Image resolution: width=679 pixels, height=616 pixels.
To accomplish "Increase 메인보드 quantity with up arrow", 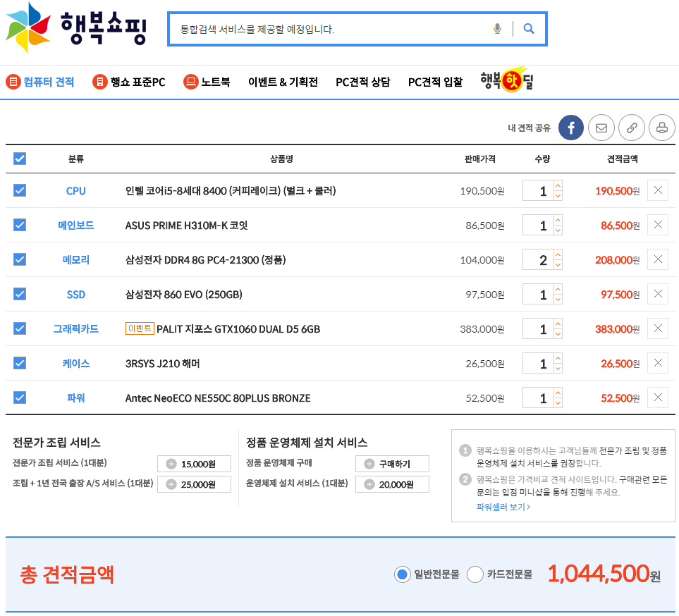I will pos(558,221).
